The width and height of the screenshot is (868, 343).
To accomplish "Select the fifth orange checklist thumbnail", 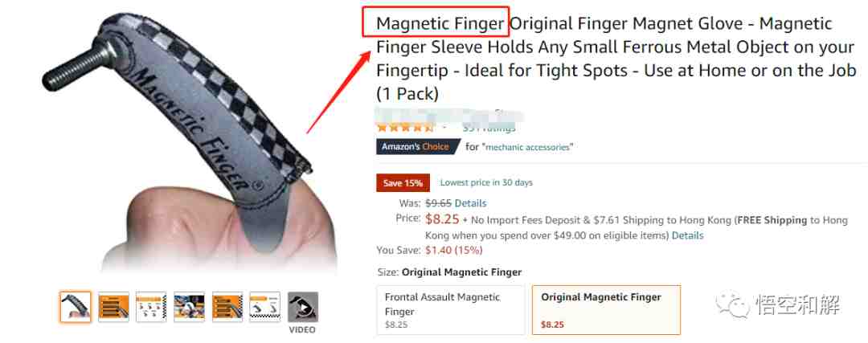I will pyautogui.click(x=227, y=307).
